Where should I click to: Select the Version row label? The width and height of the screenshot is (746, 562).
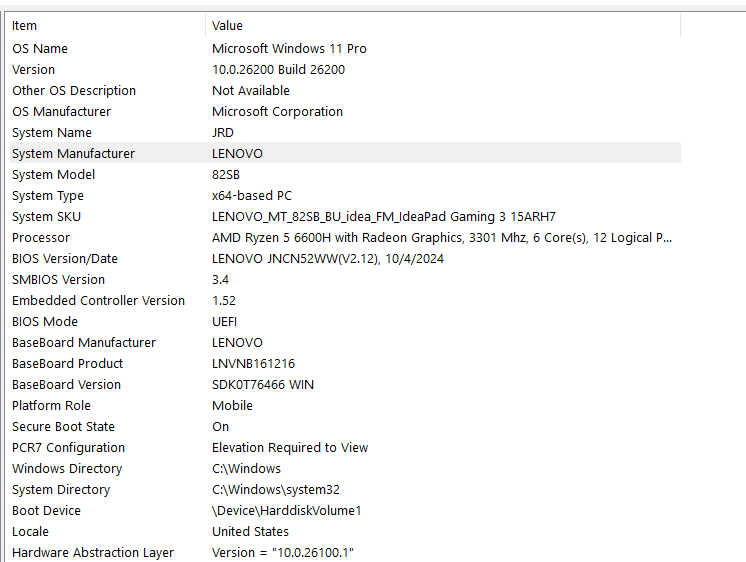[33, 69]
